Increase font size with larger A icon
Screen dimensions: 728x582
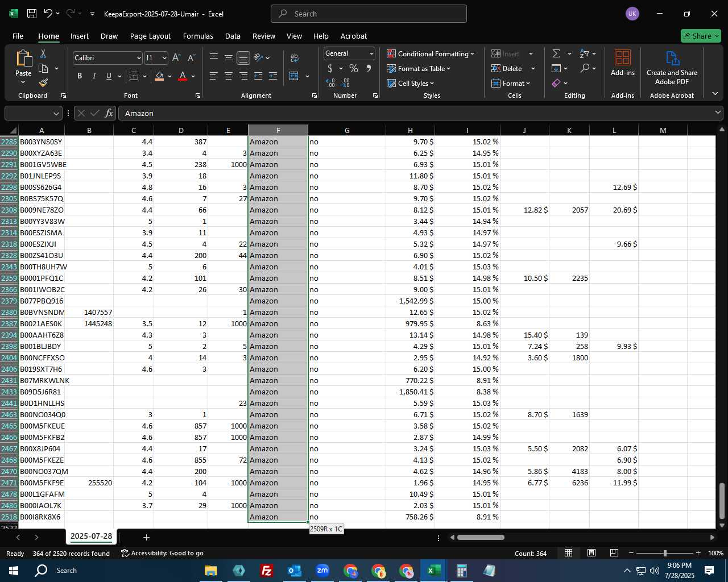pos(176,58)
